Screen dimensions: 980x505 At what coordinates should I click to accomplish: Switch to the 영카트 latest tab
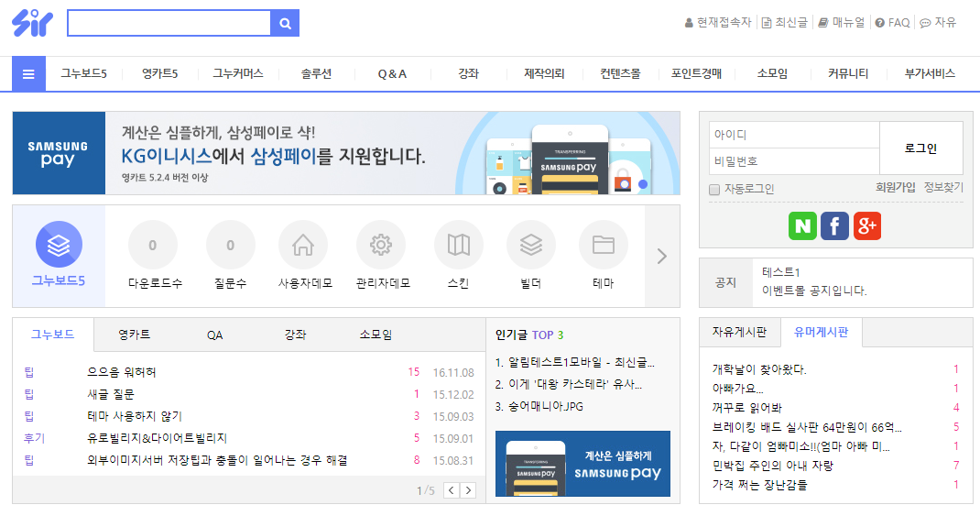pos(135,335)
